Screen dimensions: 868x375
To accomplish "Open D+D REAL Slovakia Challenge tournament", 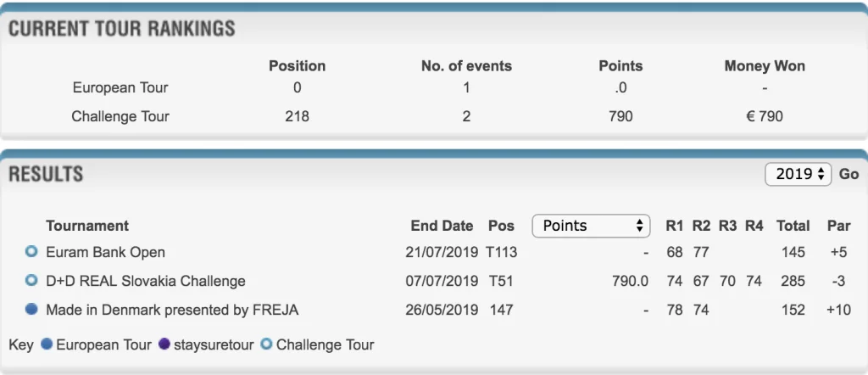I will [x=146, y=281].
